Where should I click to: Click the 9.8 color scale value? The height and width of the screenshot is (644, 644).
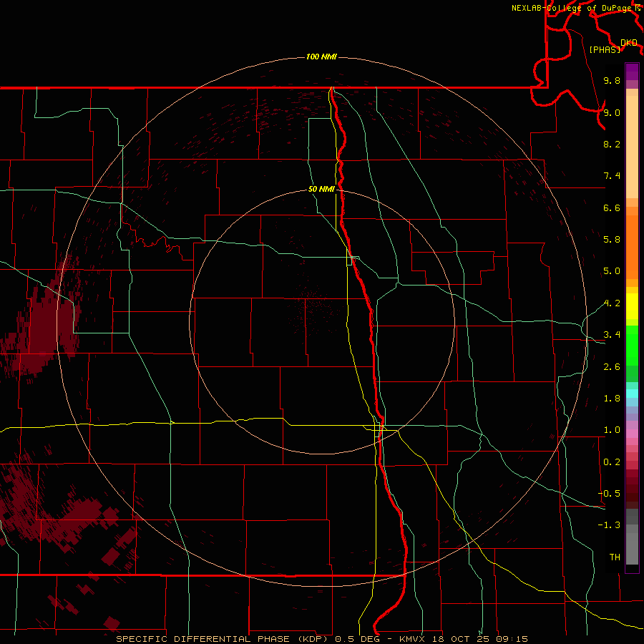(x=612, y=80)
